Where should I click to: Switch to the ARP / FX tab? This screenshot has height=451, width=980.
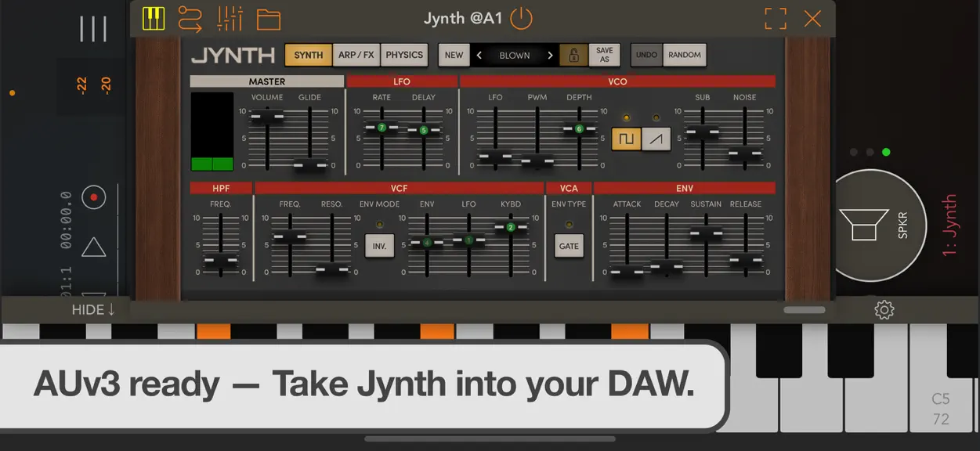[356, 55]
